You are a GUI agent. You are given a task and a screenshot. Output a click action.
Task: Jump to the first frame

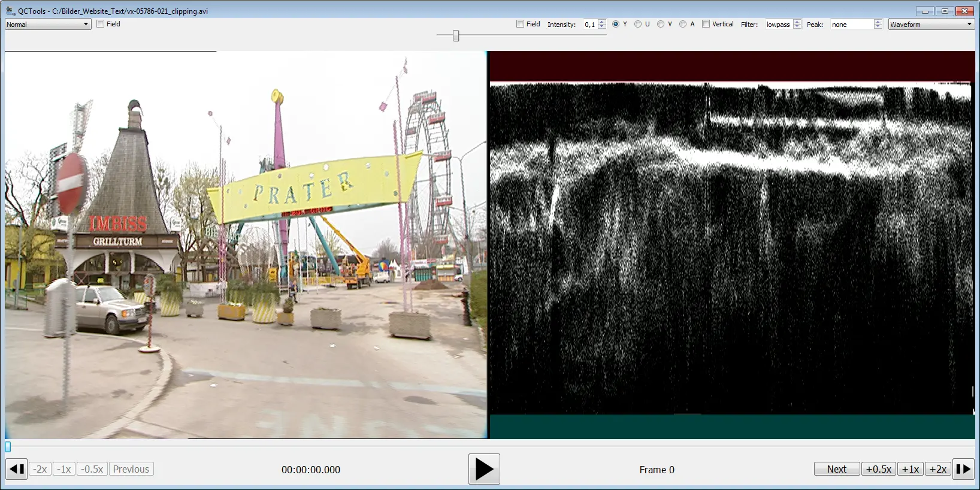(17, 469)
